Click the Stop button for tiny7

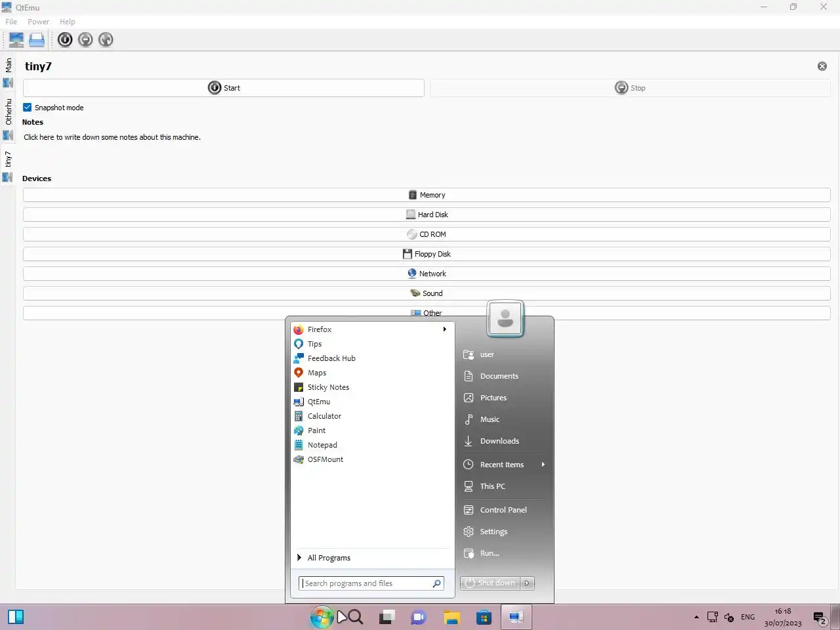[630, 88]
